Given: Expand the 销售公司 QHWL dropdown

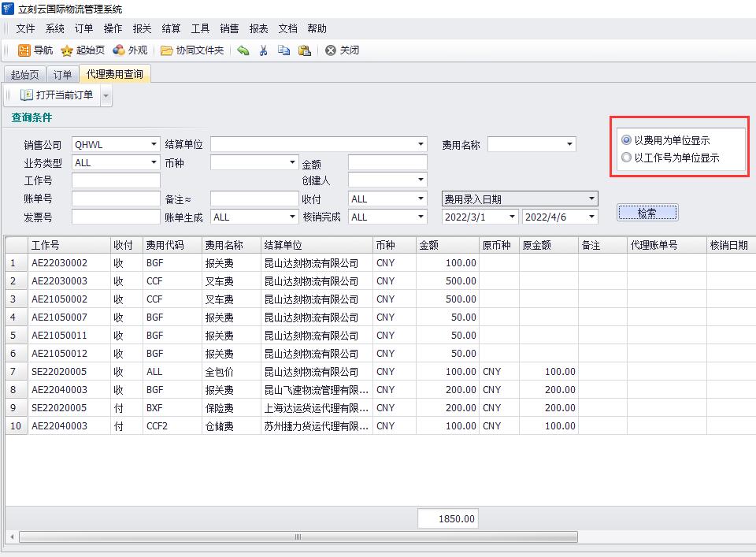Looking at the screenshot, I should 154,144.
